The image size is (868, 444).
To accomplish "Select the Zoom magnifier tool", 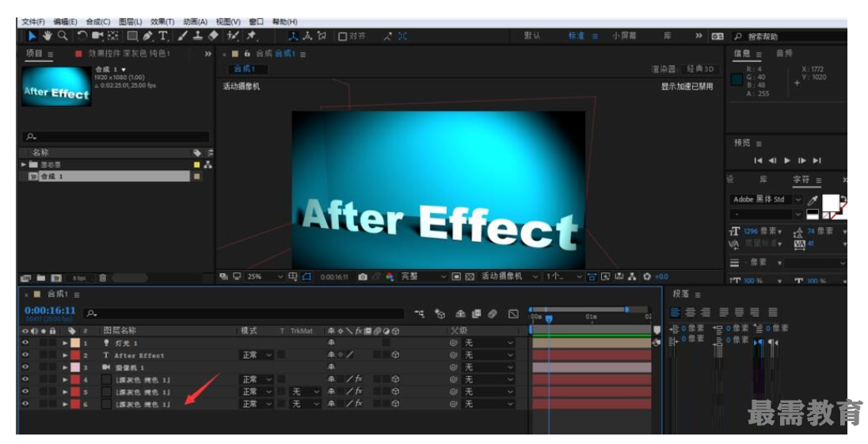I will pos(63,36).
